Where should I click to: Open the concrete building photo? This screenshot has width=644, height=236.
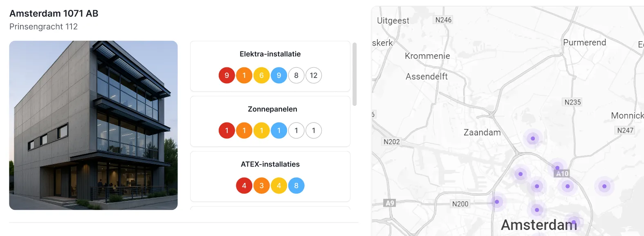(x=93, y=125)
